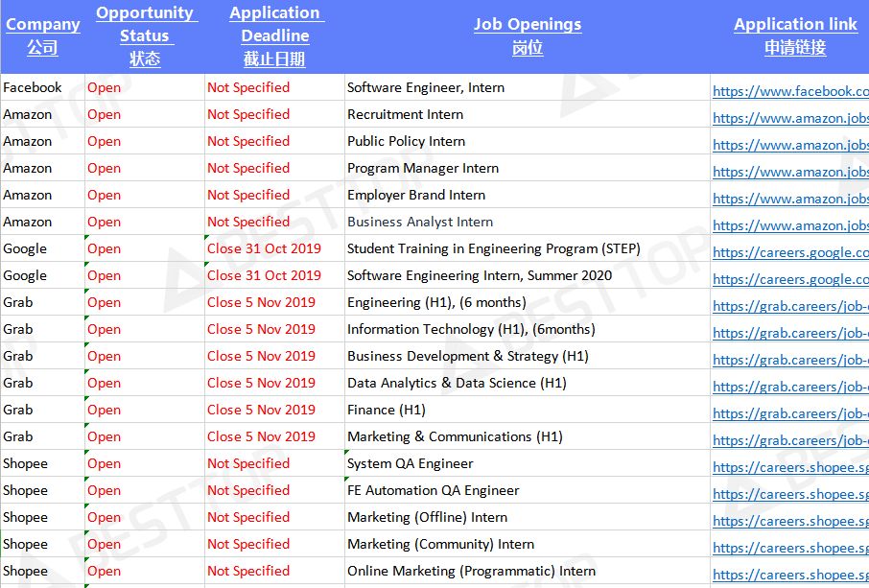Select the Opportunity Status header cell

tap(145, 36)
